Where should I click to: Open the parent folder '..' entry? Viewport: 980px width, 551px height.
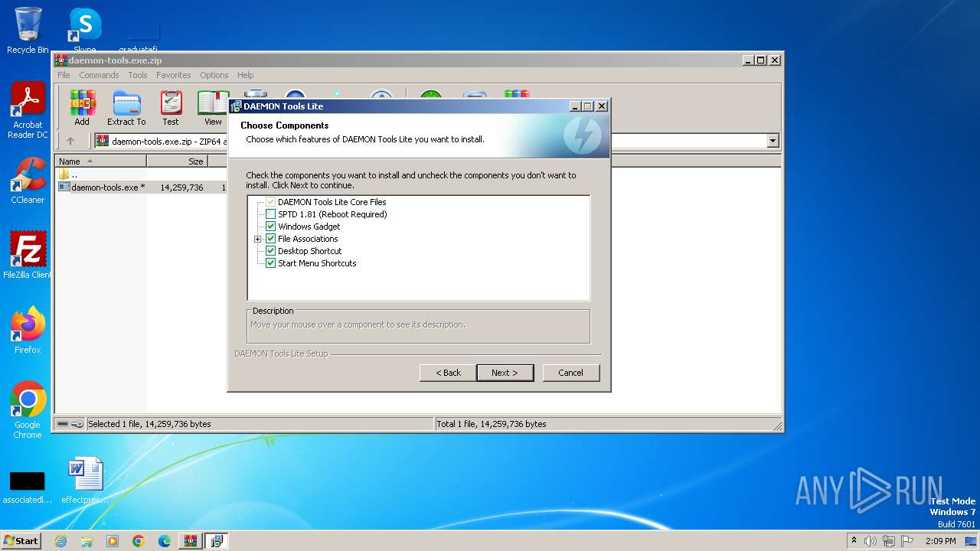click(68, 174)
